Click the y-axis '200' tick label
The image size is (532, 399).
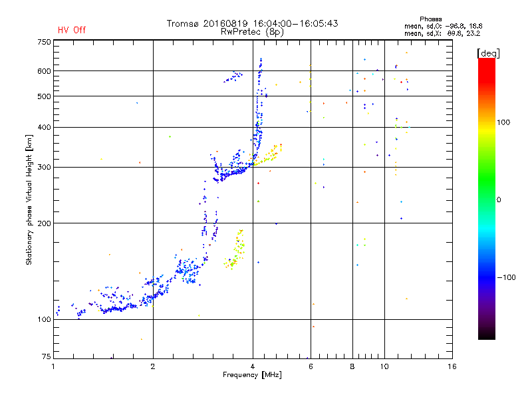click(x=44, y=223)
